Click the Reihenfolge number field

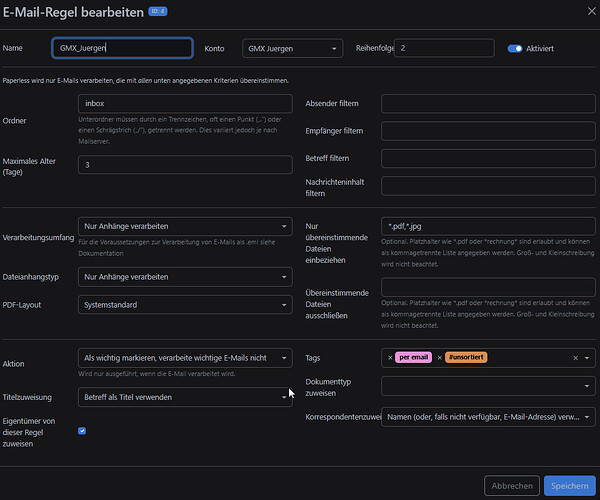click(444, 48)
